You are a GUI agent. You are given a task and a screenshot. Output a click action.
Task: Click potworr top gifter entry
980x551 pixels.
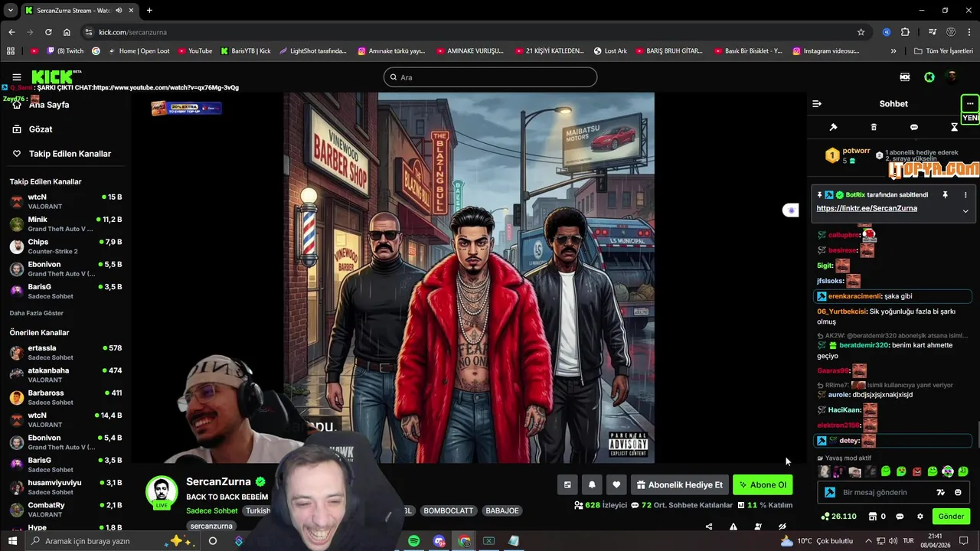[x=848, y=155]
